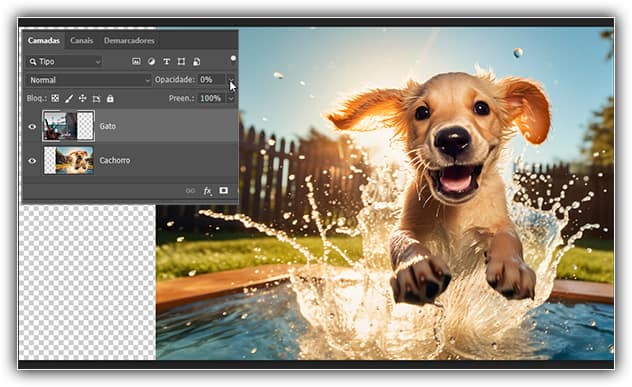This screenshot has width=632, height=387.
Task: Open the Normal blend mode dropdown
Action: coord(89,80)
